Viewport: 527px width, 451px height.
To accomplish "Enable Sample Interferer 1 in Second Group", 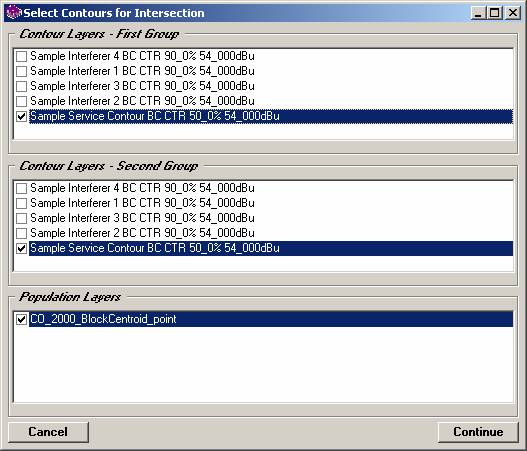I will pos(22,203).
